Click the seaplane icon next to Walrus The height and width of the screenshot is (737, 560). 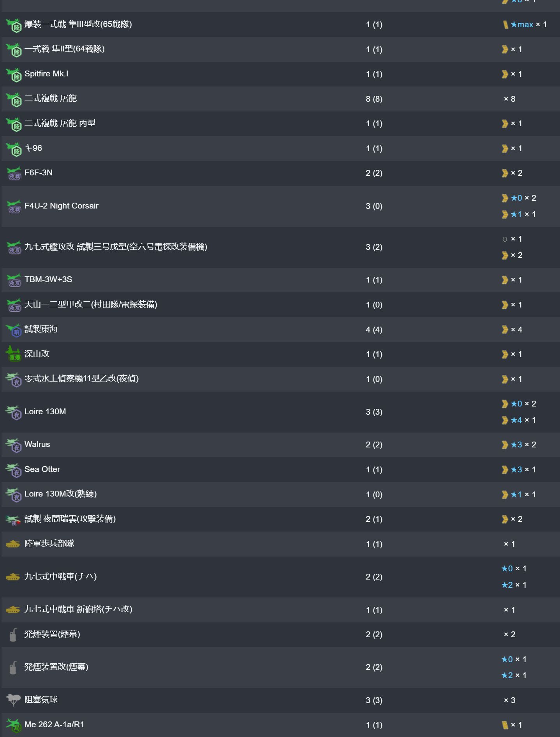click(14, 445)
